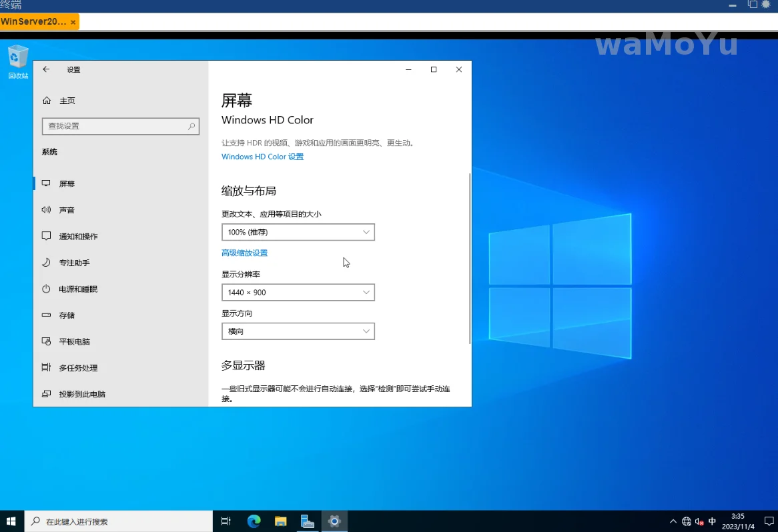Click the 多任务处理 multitasking icon
The width and height of the screenshot is (778, 532).
[x=46, y=368]
